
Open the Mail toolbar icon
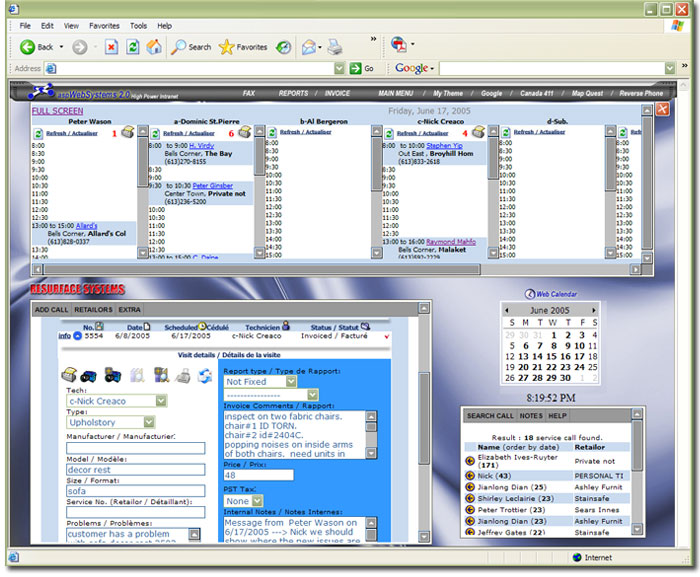[x=308, y=47]
